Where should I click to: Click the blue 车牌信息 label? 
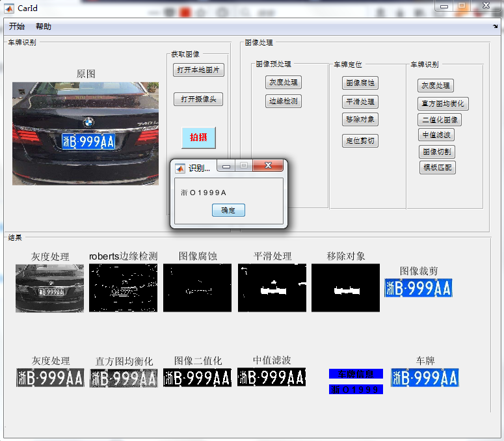click(356, 374)
